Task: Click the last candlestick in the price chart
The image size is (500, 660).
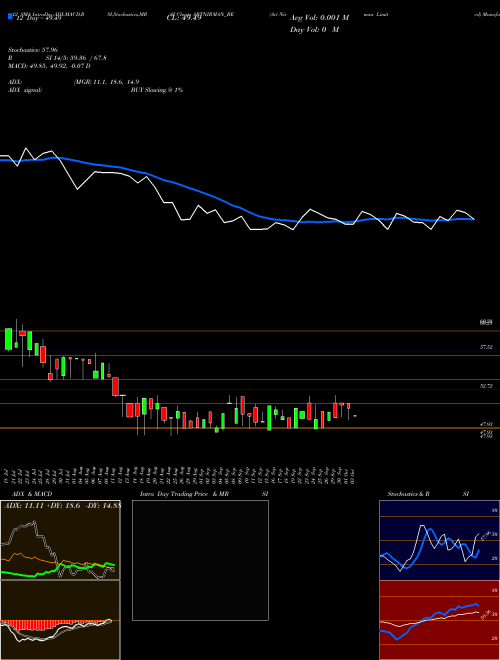Action: (355, 416)
